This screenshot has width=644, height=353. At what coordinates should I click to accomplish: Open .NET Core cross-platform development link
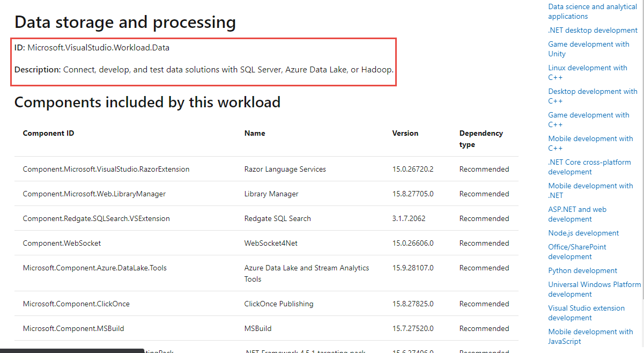(x=589, y=167)
